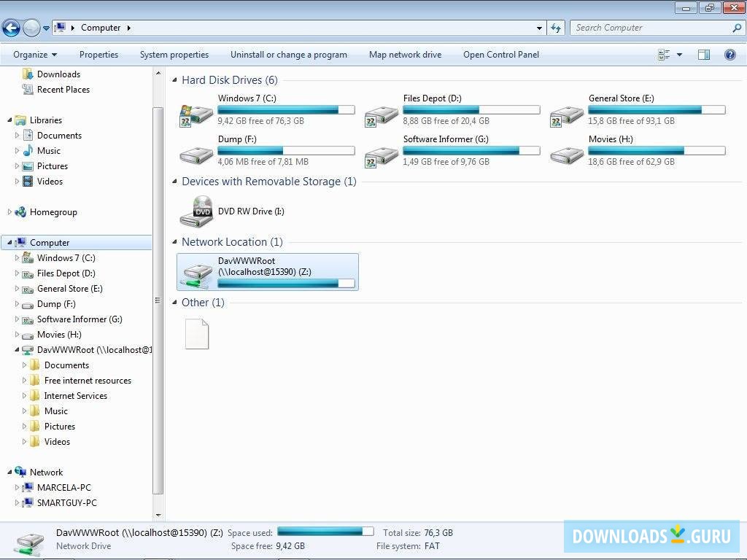Toggle the preview pane button
Image resolution: width=747 pixels, height=560 pixels.
[704, 55]
